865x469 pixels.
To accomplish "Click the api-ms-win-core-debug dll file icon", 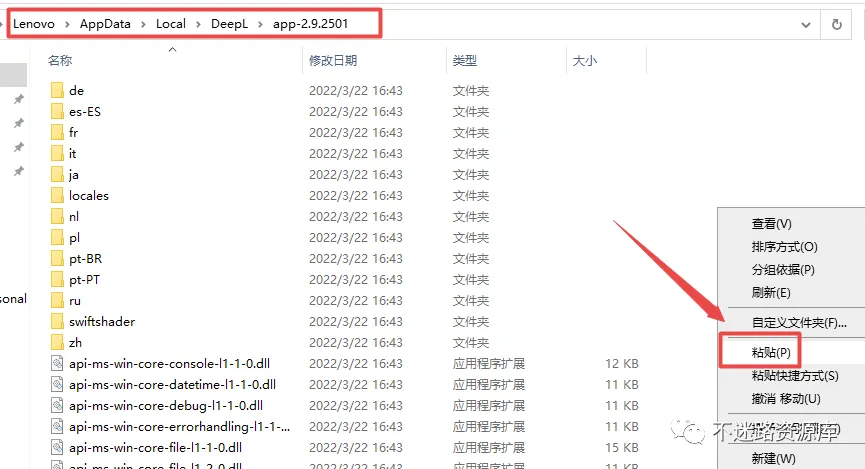I will click(x=57, y=406).
